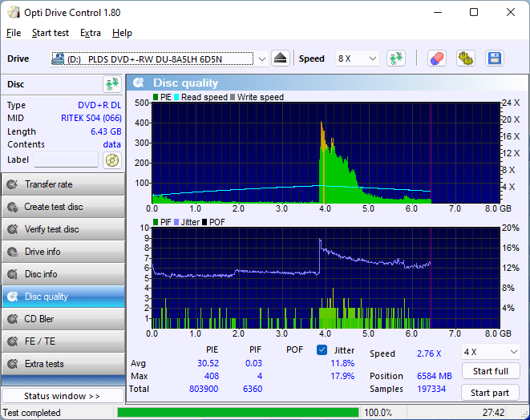Click the Start full button
This screenshot has height=420, width=530.
click(490, 372)
